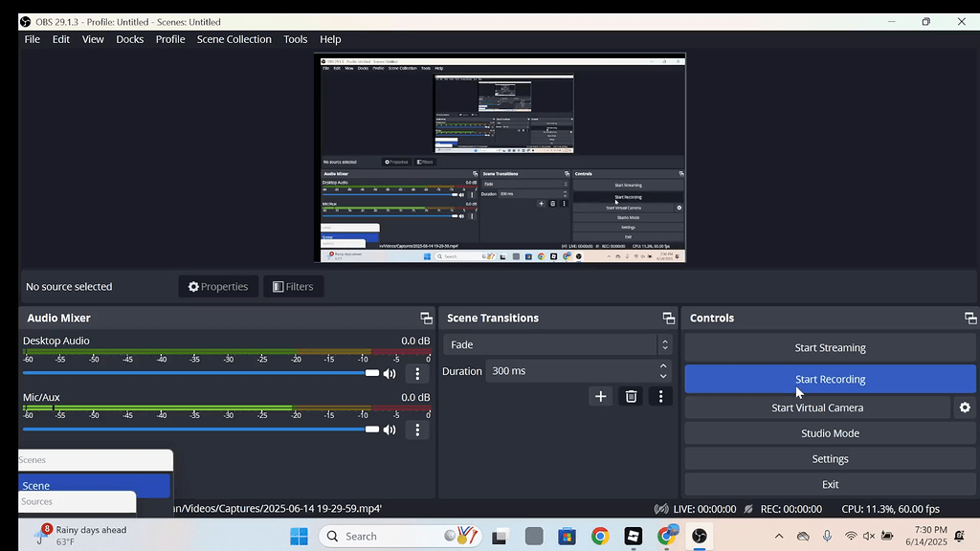Undock the Scene Transitions panel
Viewport: 980px width, 551px height.
point(668,319)
